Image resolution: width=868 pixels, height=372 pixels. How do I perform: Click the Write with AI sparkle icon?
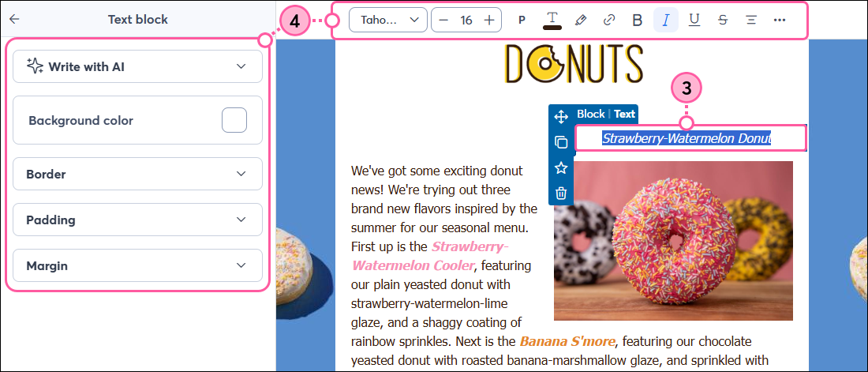35,66
